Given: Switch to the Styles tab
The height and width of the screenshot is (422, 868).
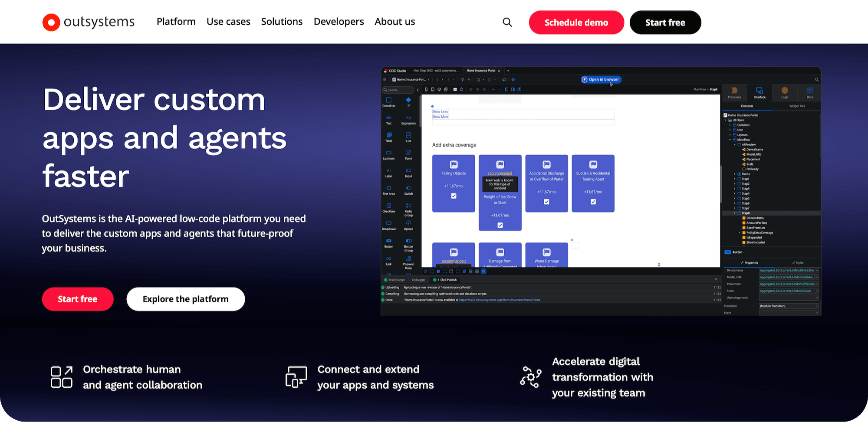Looking at the screenshot, I should click(798, 263).
